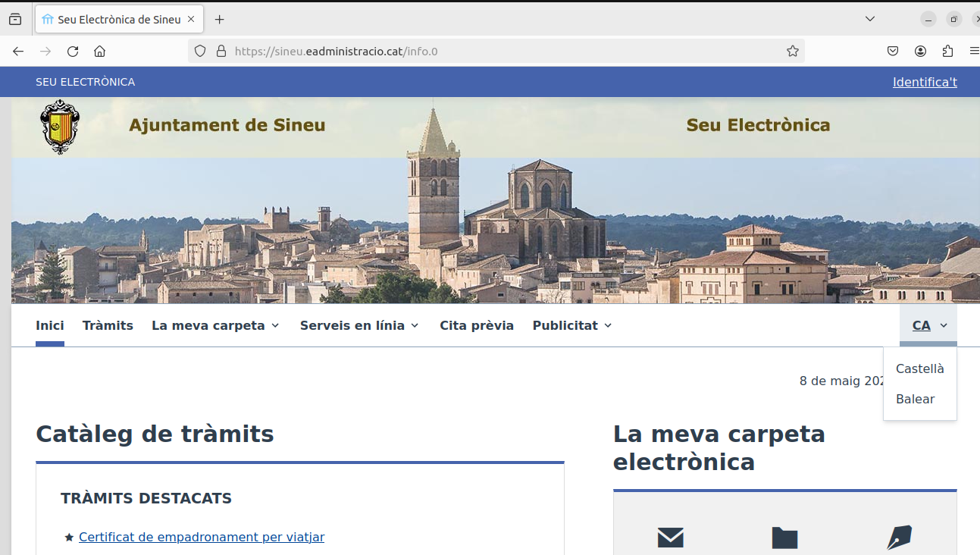
Task: Click the Identifica't login link
Action: pos(925,82)
